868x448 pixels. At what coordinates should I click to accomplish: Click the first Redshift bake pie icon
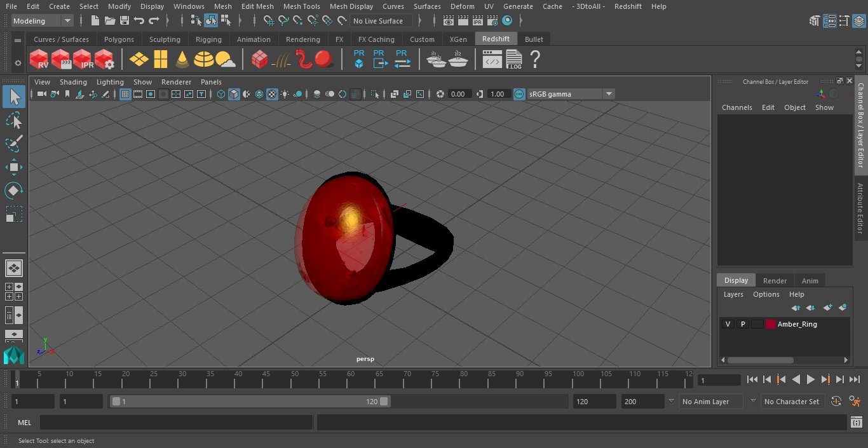pos(436,59)
